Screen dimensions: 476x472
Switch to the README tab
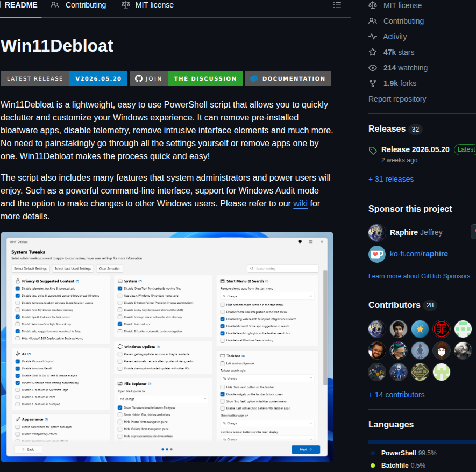pos(21,5)
